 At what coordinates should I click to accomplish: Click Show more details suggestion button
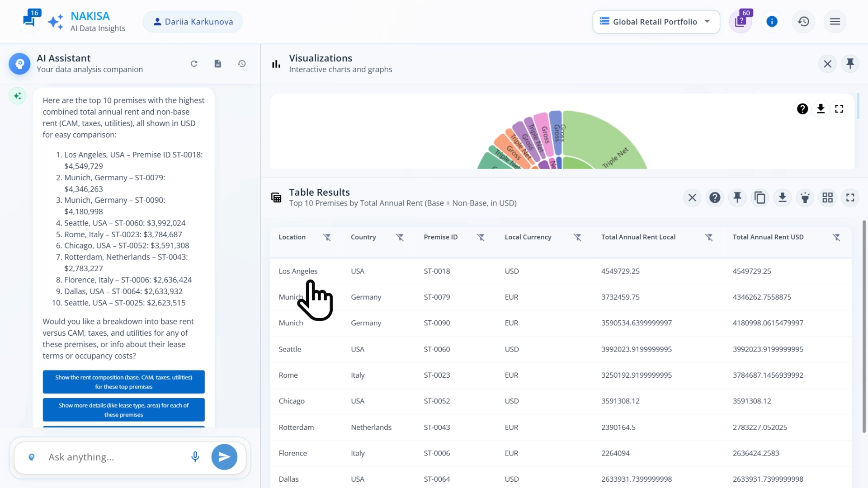coord(123,410)
